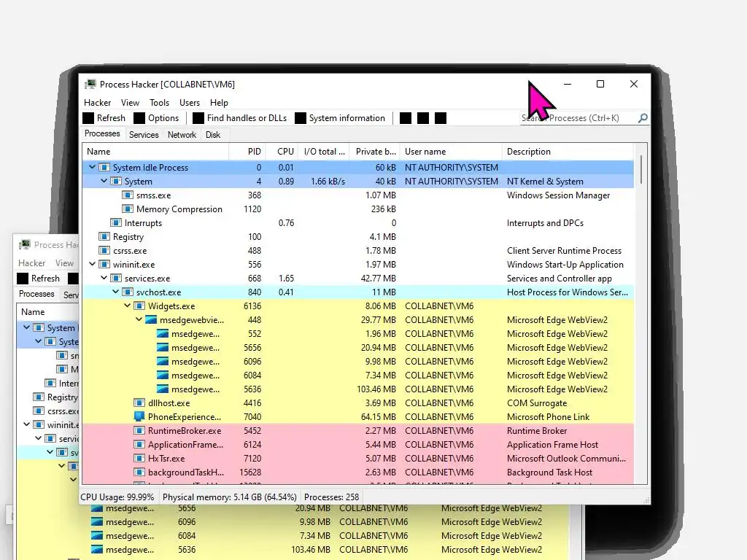Collapse the services.exe tree node
The image size is (747, 560).
coord(104,278)
